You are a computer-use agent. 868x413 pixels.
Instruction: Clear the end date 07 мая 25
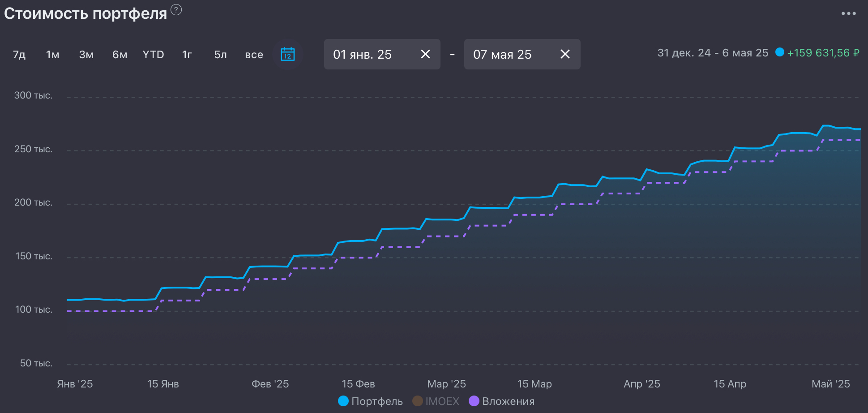tap(565, 54)
